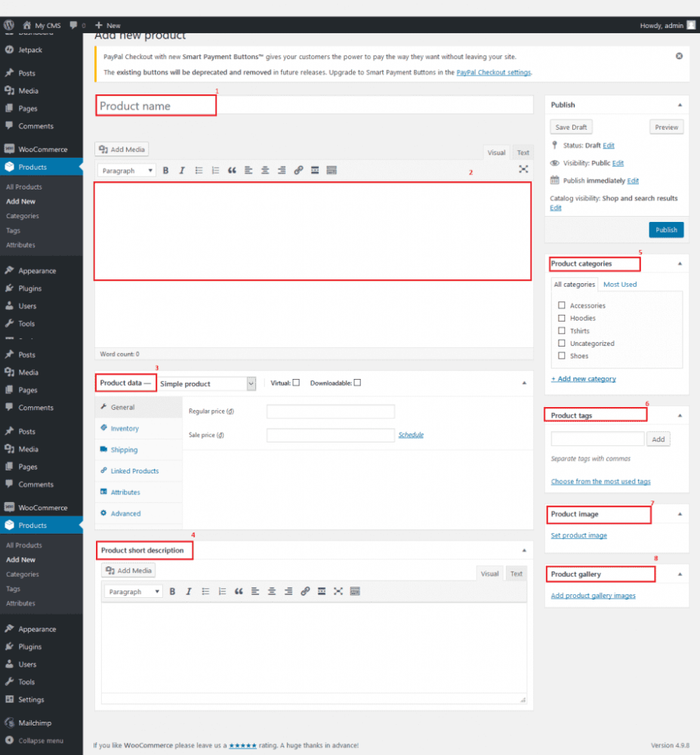
Task: Click Add product gallery images link
Action: point(593,596)
